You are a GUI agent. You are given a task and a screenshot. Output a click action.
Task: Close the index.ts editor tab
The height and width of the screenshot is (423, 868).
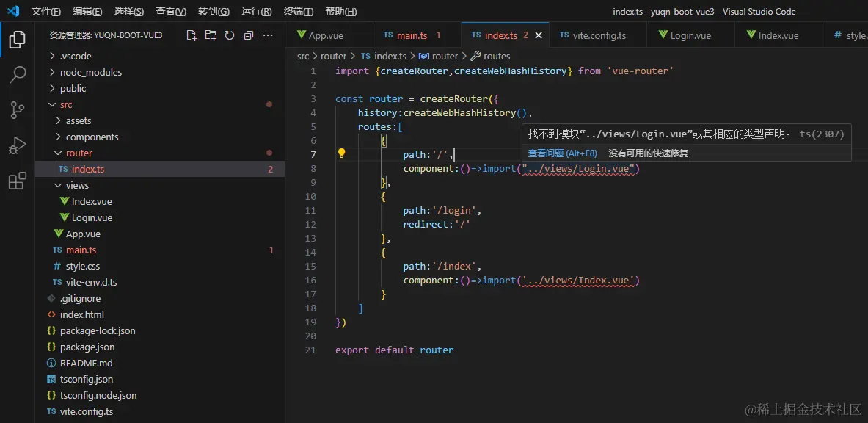(x=538, y=35)
